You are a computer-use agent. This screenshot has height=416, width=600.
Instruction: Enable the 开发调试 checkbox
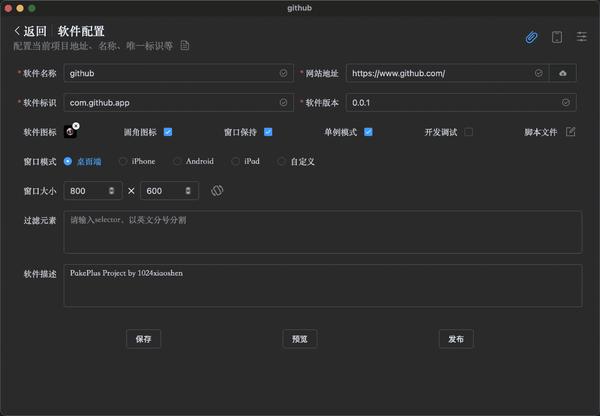point(468,132)
